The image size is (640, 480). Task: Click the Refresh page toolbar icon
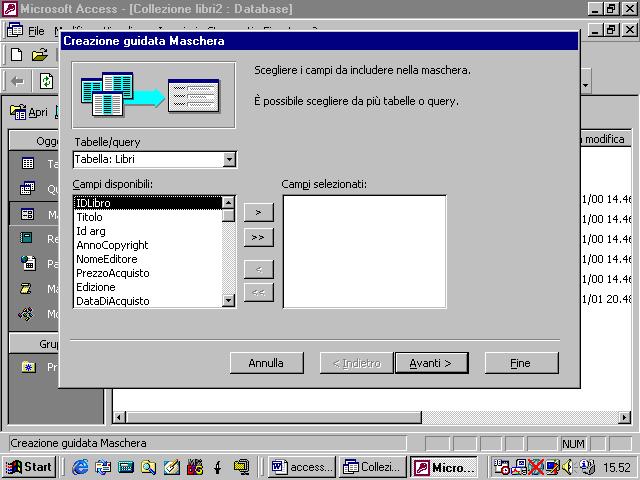click(46, 81)
